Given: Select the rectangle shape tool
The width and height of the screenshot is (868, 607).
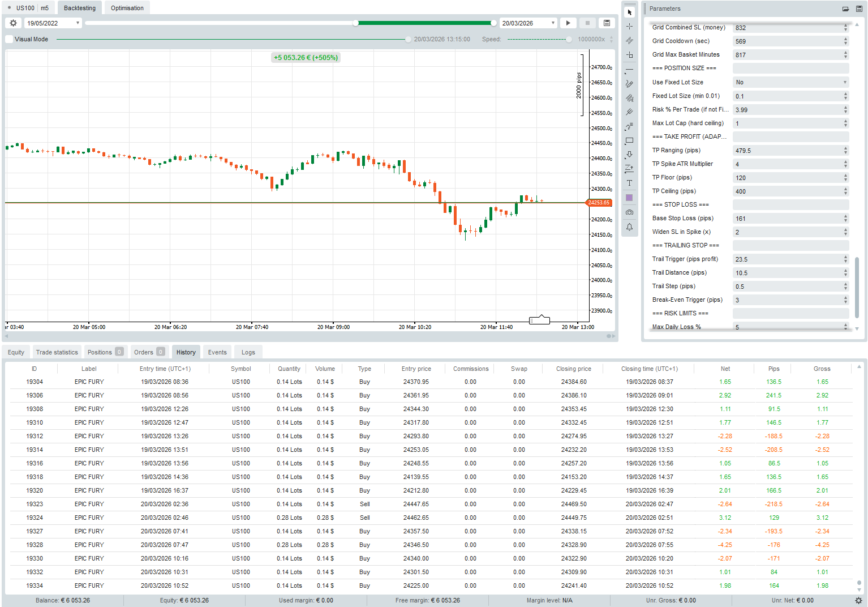Looking at the screenshot, I should (x=629, y=141).
